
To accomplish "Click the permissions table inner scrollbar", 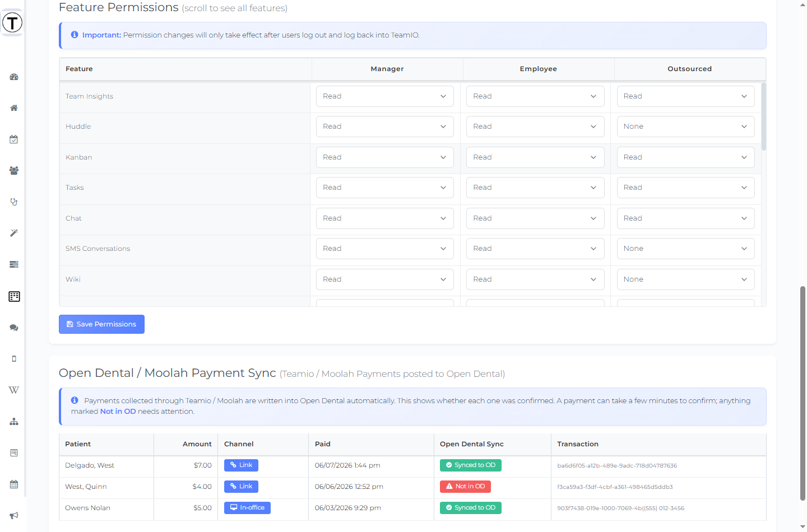I will (763, 116).
